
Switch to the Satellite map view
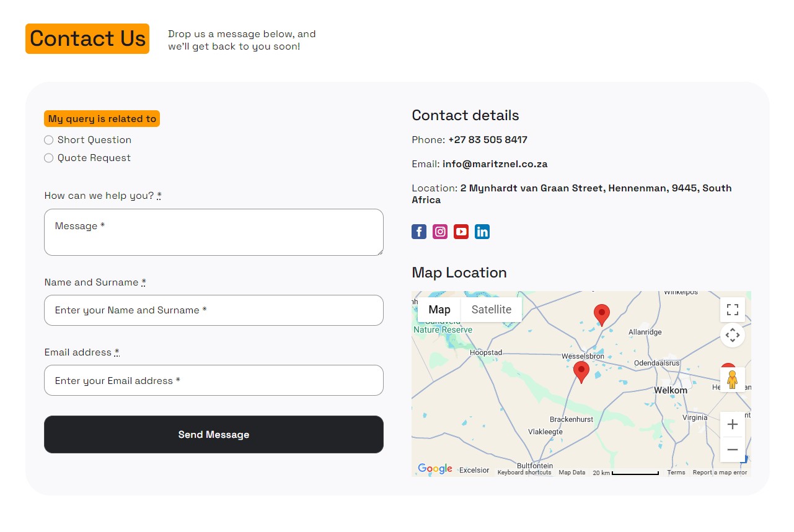coord(491,310)
